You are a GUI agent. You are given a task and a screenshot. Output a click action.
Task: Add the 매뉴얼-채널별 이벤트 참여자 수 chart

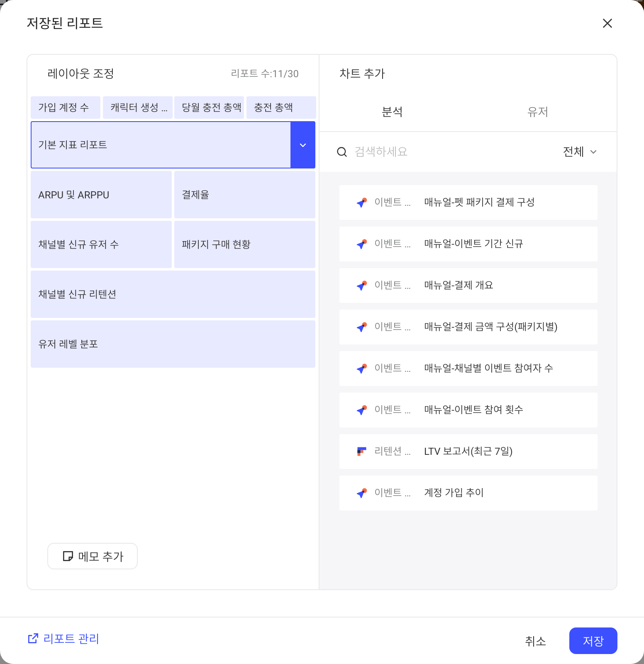[x=468, y=369]
